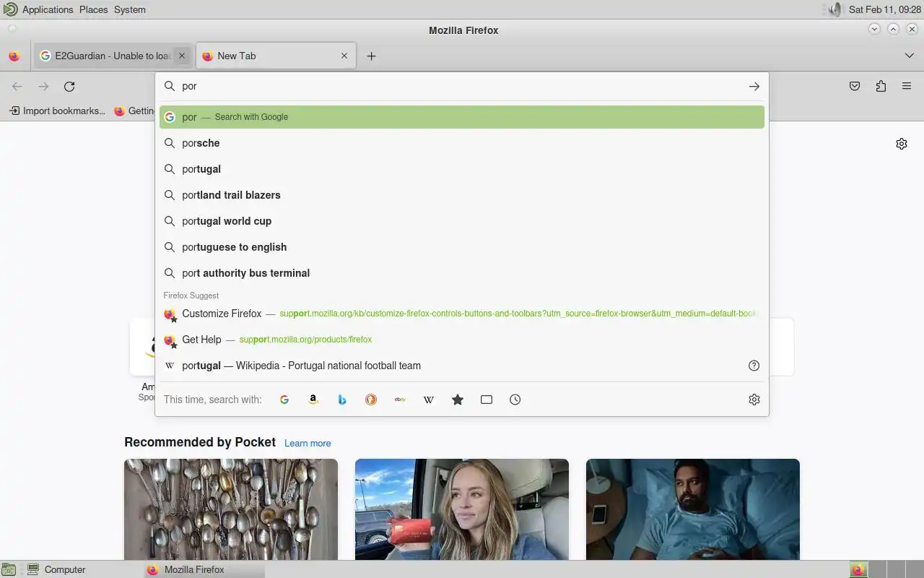Select 'por — Search with Google' suggestion

click(x=462, y=117)
